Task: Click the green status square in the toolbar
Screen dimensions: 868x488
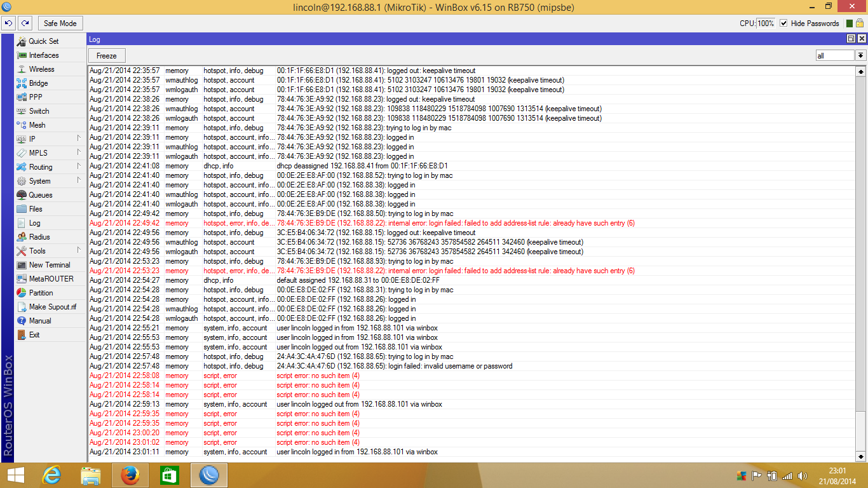Action: tap(849, 24)
